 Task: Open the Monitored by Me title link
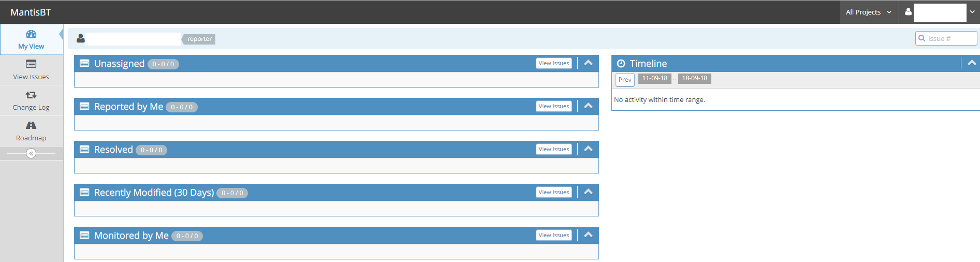pos(131,235)
